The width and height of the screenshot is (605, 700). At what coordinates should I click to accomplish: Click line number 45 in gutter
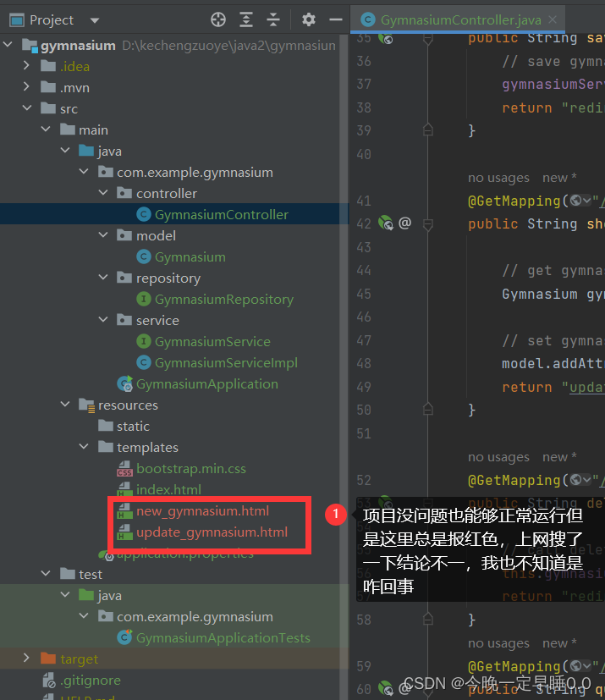tap(364, 294)
